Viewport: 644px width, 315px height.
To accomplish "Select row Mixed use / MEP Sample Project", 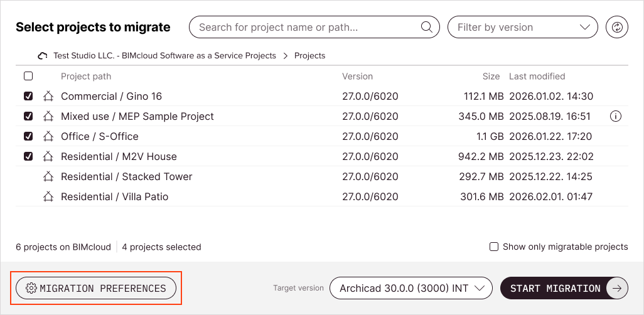I will point(321,117).
